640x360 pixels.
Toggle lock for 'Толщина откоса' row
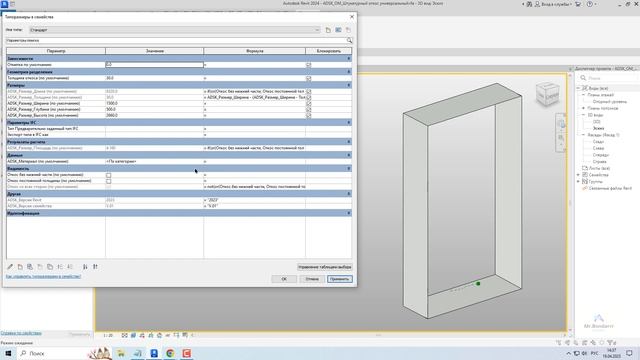click(309, 78)
